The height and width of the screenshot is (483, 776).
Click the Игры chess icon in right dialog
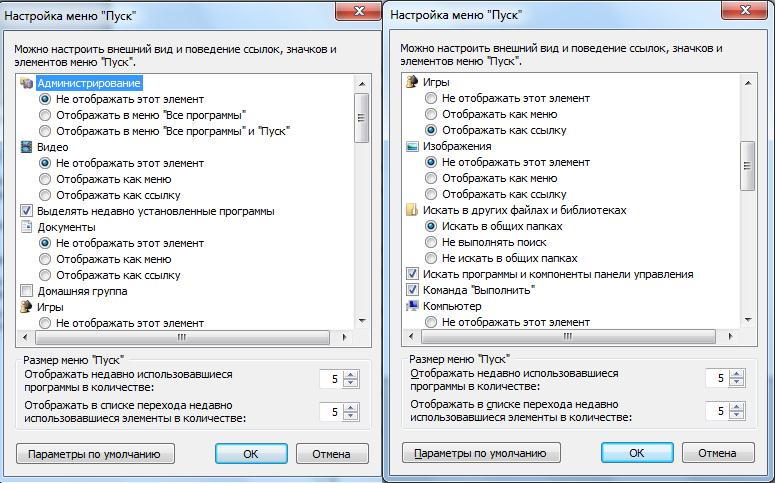(412, 82)
